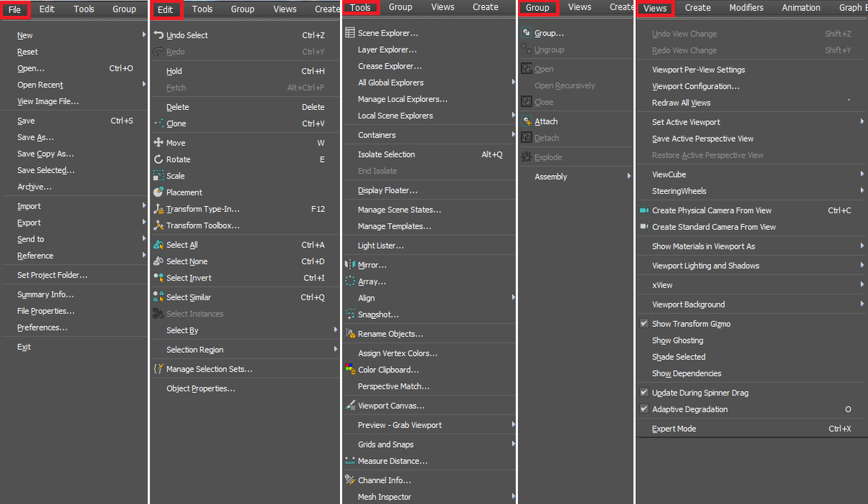
Task: Click Viewport Configuration... entry
Action: 696,86
